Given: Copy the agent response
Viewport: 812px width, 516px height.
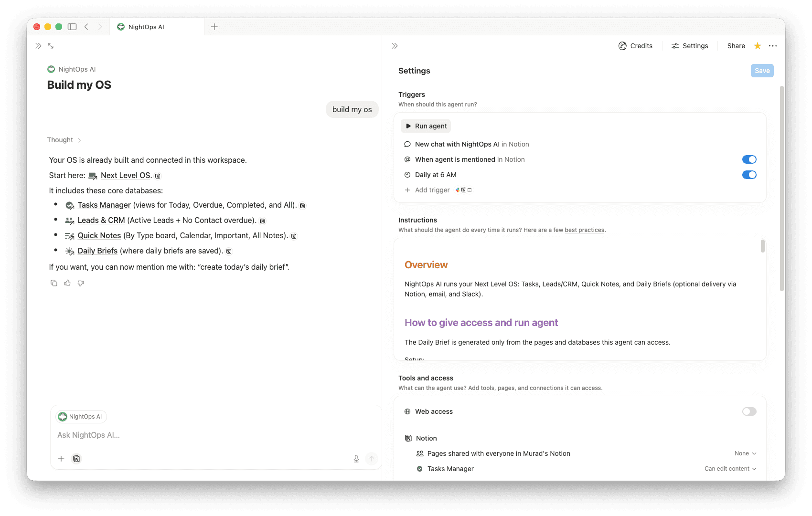Looking at the screenshot, I should pos(54,283).
